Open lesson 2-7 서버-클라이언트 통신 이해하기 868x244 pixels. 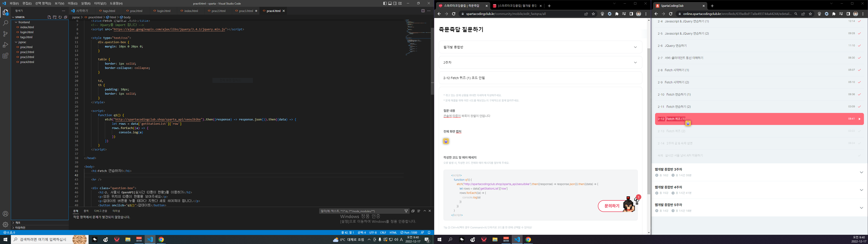tap(759, 58)
